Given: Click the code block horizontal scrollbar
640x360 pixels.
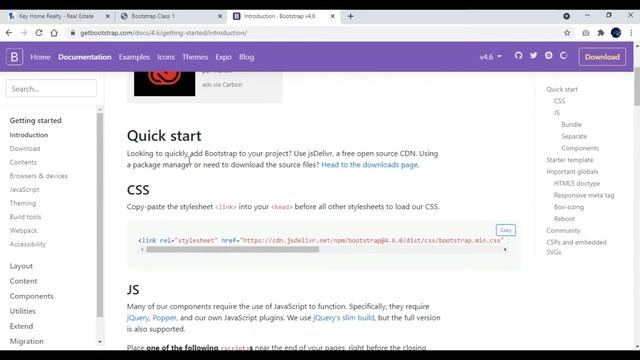Looking at the screenshot, I should 233,249.
